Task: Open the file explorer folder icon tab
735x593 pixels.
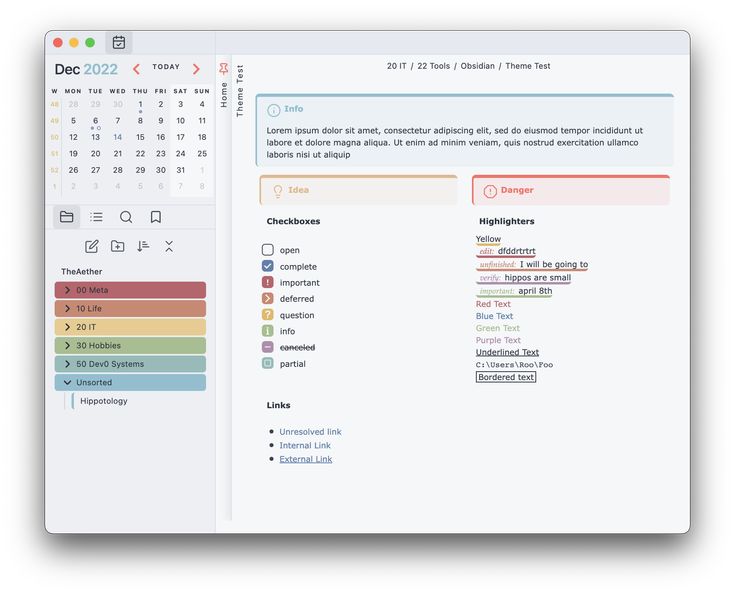Action: 67,217
